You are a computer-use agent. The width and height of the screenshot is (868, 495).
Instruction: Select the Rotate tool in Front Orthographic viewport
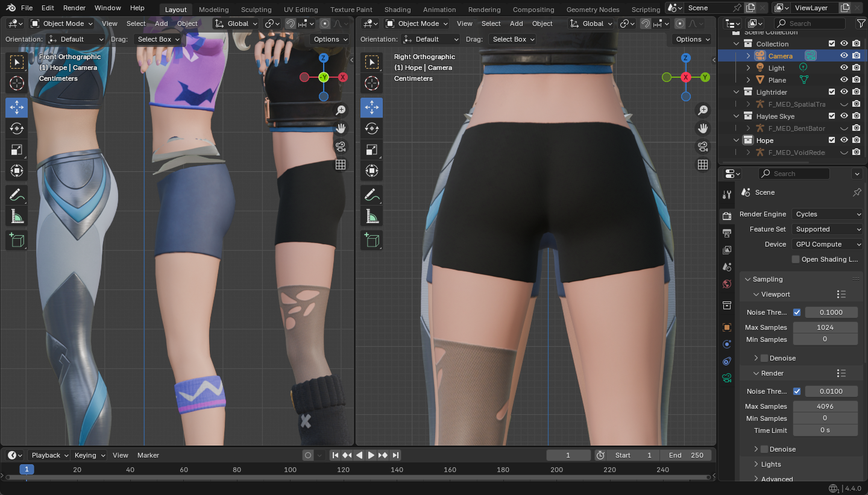[17, 128]
